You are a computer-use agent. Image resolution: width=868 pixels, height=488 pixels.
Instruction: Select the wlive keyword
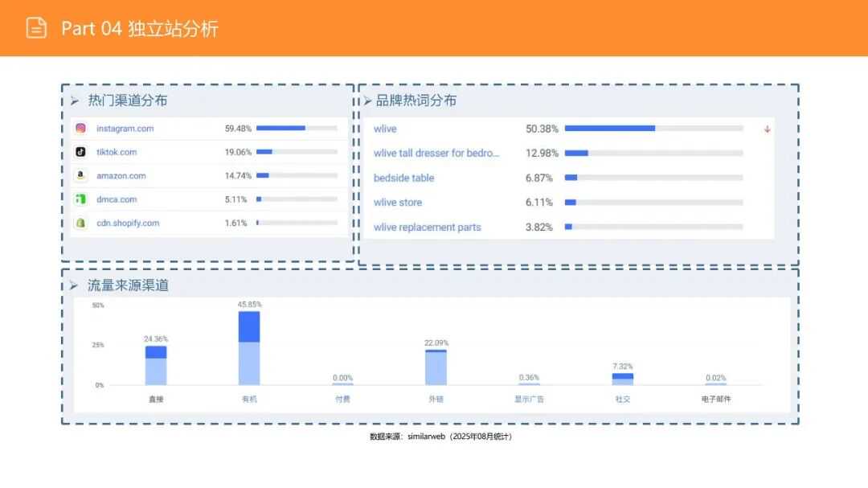[x=385, y=129]
